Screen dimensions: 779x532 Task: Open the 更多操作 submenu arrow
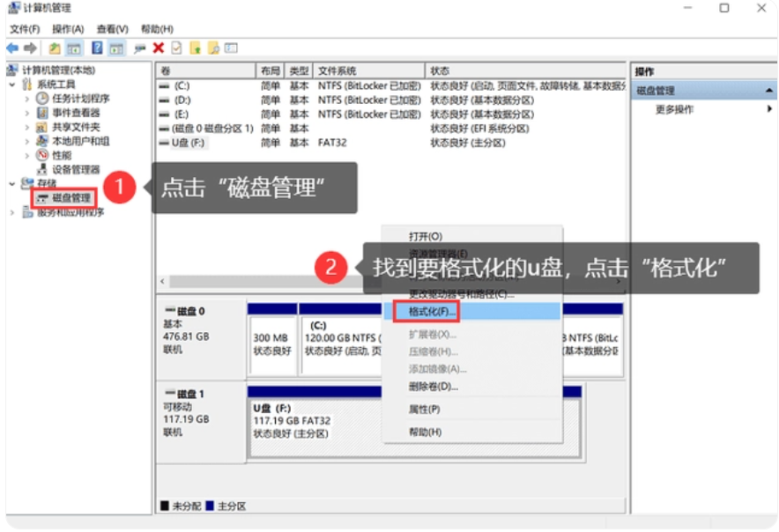pyautogui.click(x=769, y=109)
